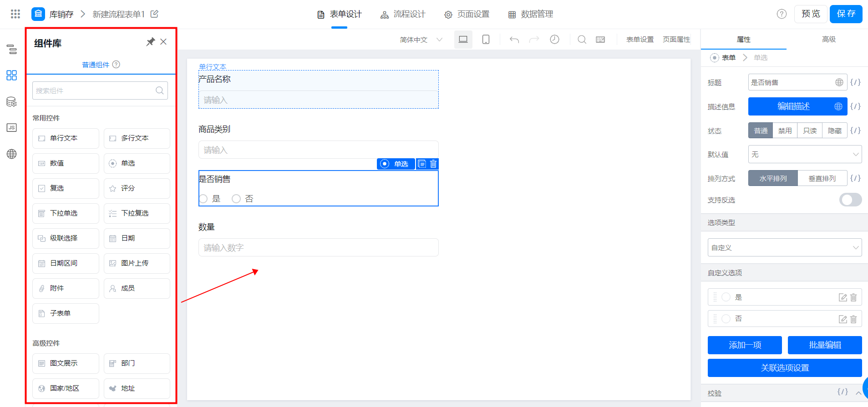The width and height of the screenshot is (868, 407).
Task: Open the 选项类型 自定义 dropdown
Action: point(785,247)
